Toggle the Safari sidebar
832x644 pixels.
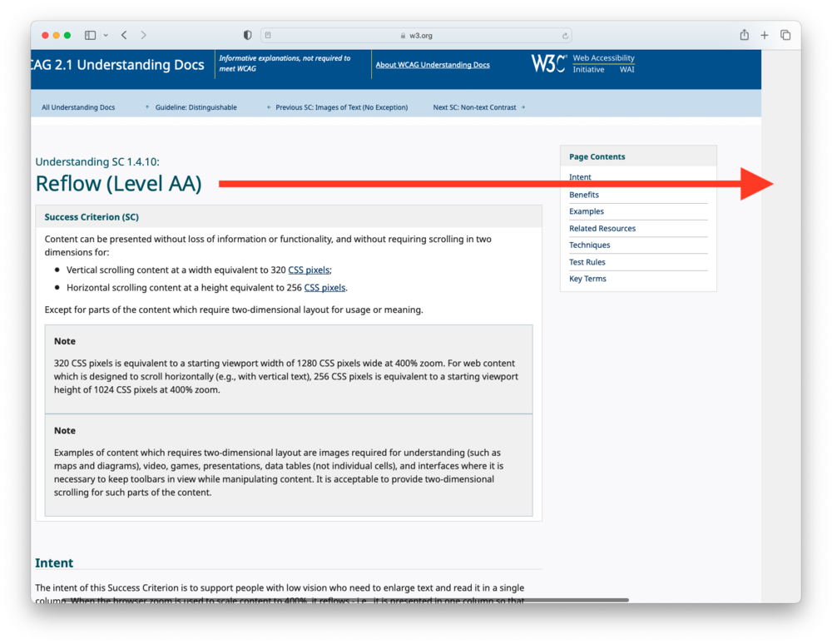(x=89, y=35)
